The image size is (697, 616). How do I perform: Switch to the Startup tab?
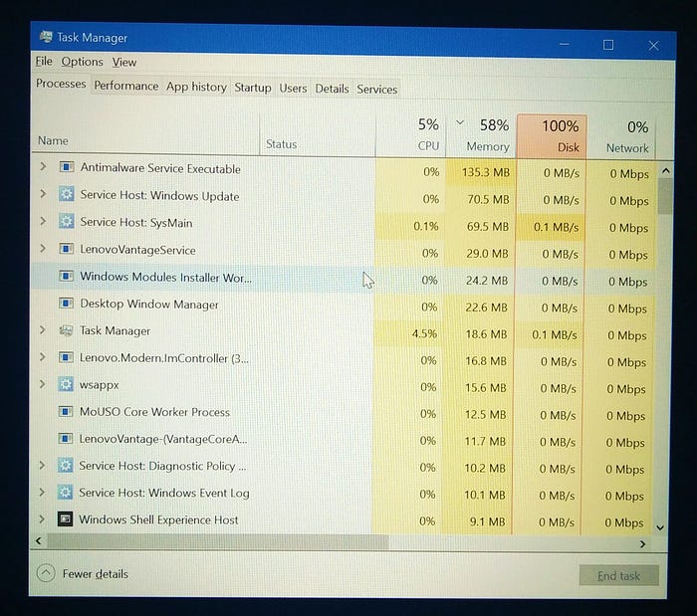[253, 88]
